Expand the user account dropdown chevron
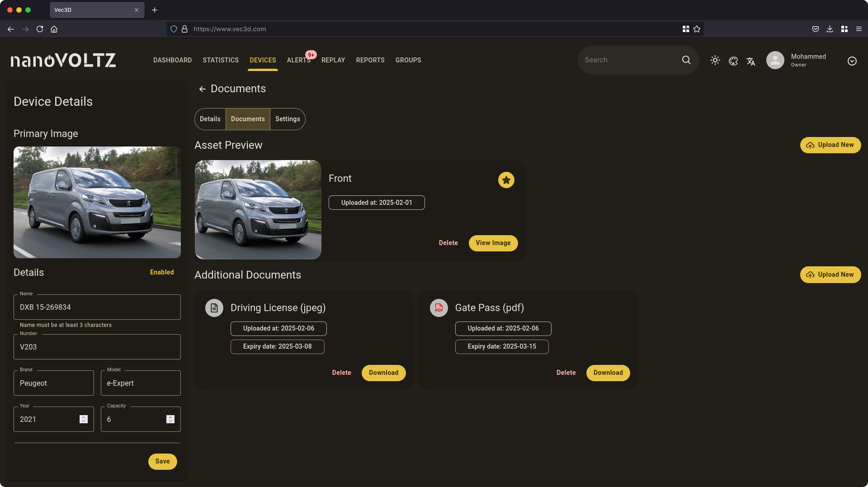This screenshot has width=868, height=487. tap(852, 61)
